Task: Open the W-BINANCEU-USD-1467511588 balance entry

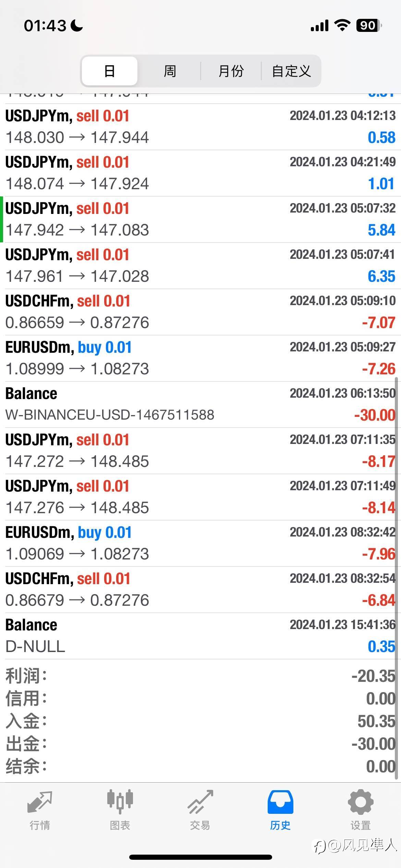Action: 200,405
